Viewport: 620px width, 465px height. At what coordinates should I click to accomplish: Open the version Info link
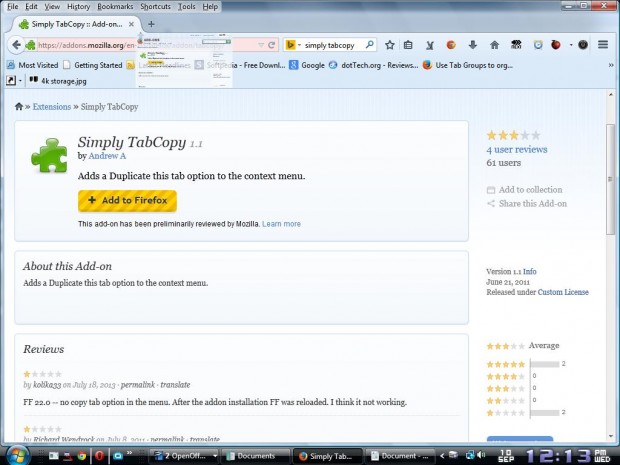click(529, 271)
